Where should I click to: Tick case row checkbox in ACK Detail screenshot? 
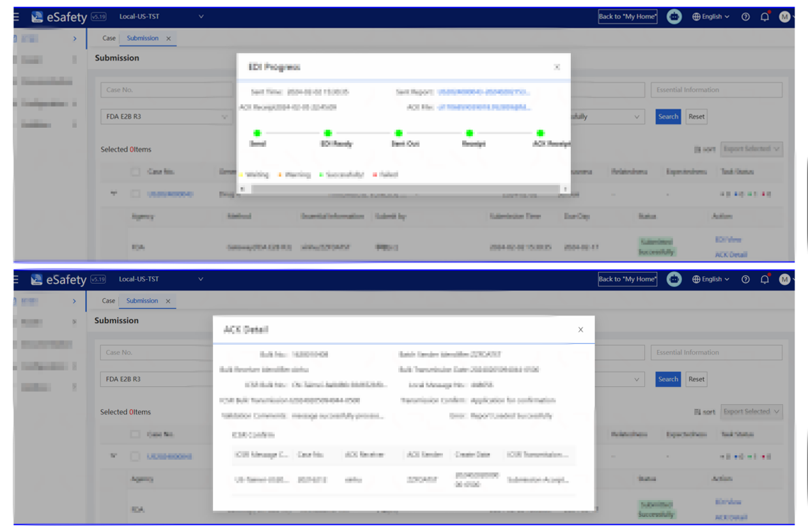135,456
